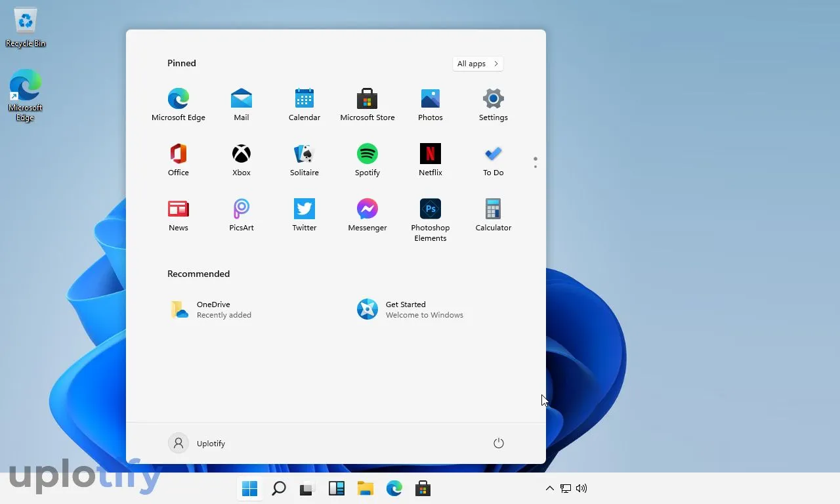840x504 pixels.
Task: Launch Messenger
Action: point(367,215)
